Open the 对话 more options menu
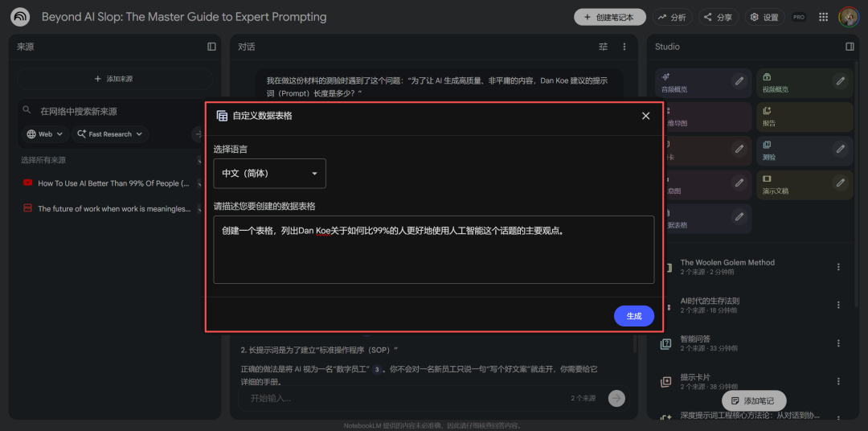This screenshot has width=868, height=431. click(624, 47)
